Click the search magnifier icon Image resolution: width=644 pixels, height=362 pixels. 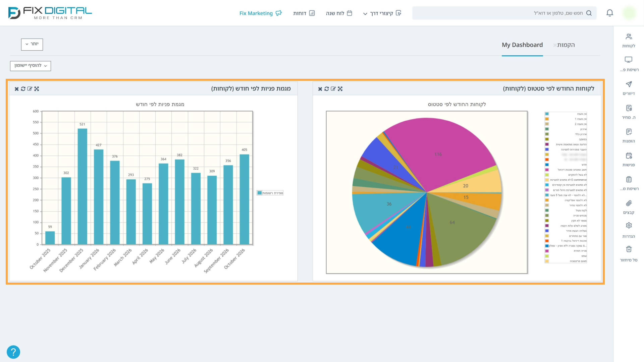[589, 13]
